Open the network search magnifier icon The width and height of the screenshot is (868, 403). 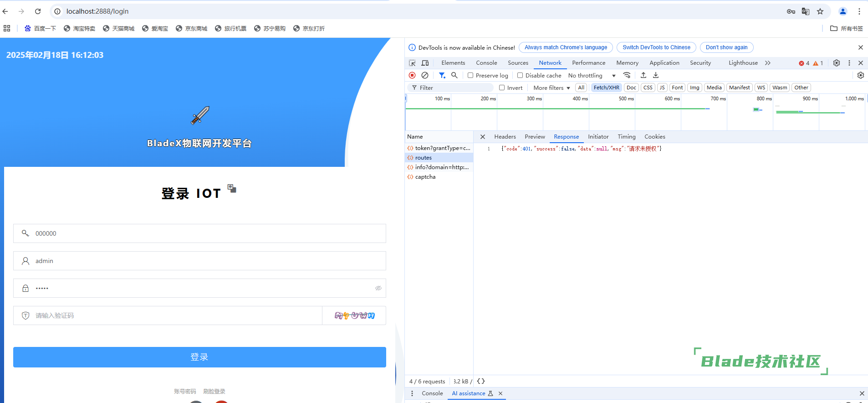[x=454, y=75]
